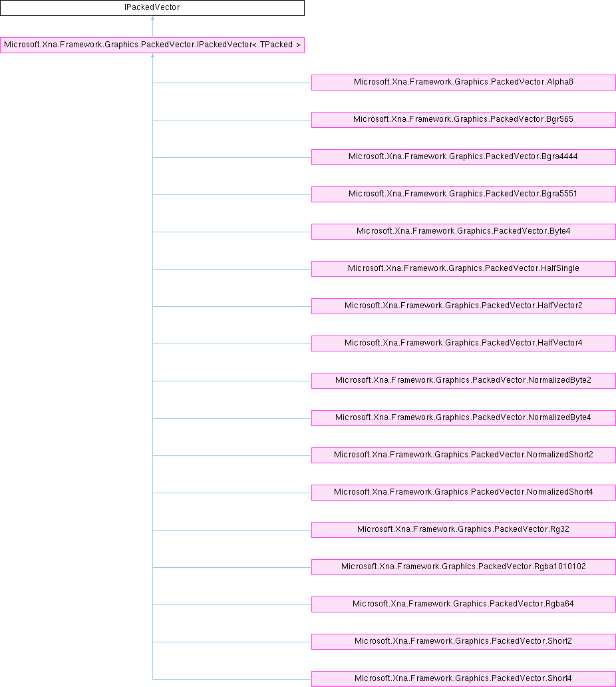616x687 pixels.
Task: Click the PackedVector.Short4 class box
Action: [x=464, y=679]
